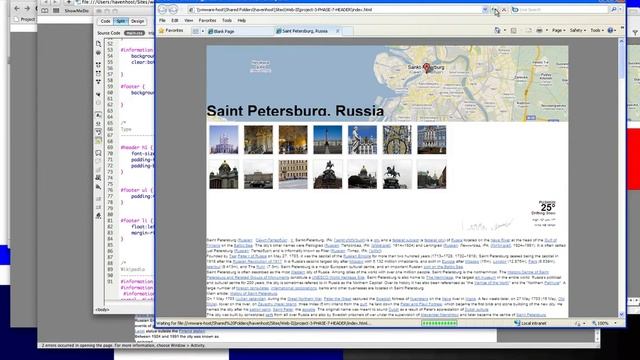
Task: Open the second golden interior thumbnail
Action: (293, 140)
